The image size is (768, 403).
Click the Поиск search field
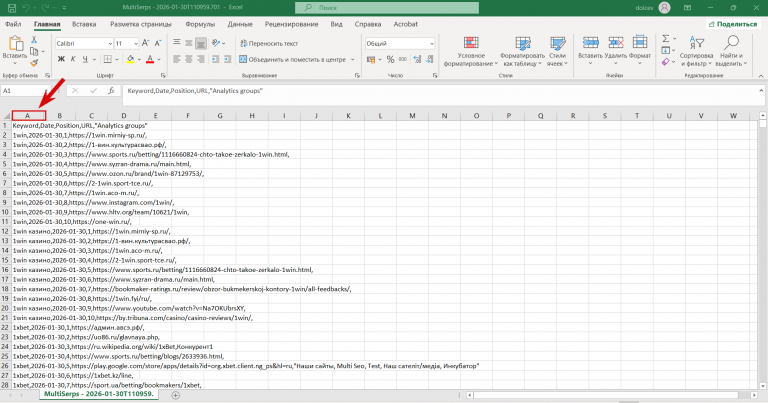click(x=387, y=7)
